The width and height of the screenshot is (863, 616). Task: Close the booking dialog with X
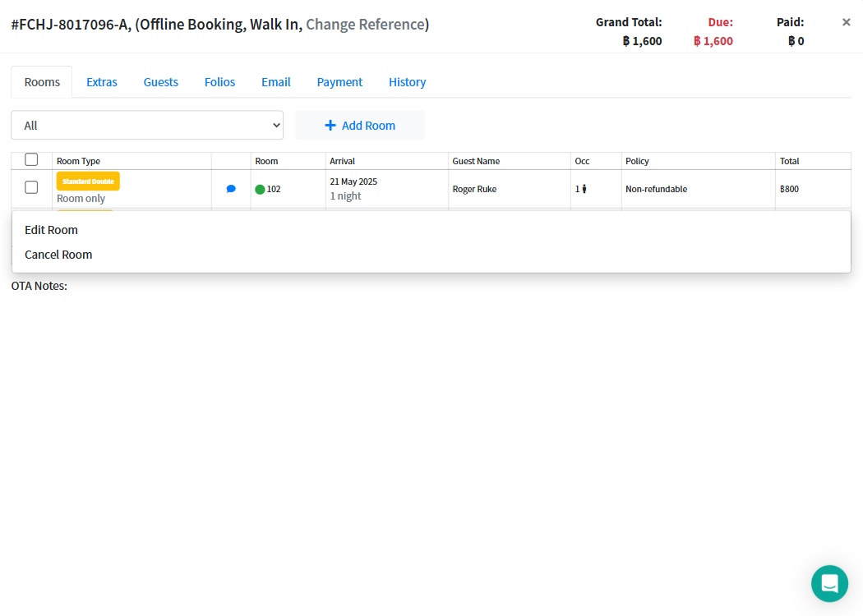click(x=846, y=22)
